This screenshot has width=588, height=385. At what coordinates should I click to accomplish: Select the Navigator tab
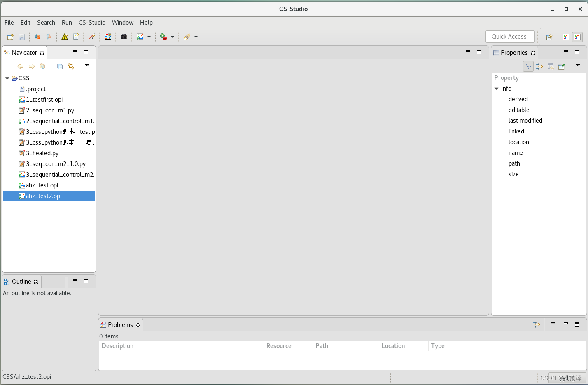[x=24, y=53]
